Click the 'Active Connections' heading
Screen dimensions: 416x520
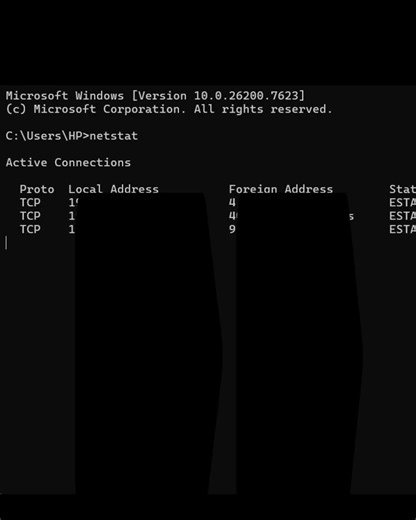tap(68, 163)
